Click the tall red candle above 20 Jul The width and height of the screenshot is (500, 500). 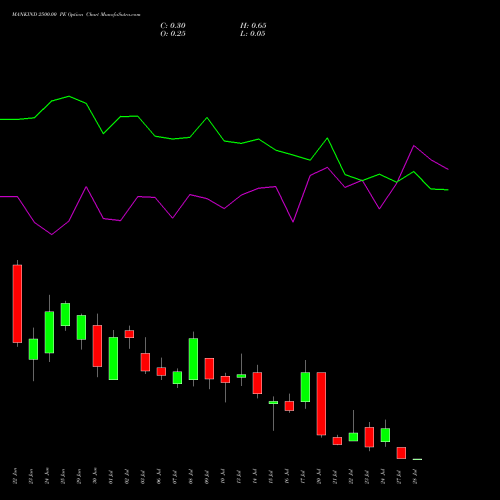[321, 403]
